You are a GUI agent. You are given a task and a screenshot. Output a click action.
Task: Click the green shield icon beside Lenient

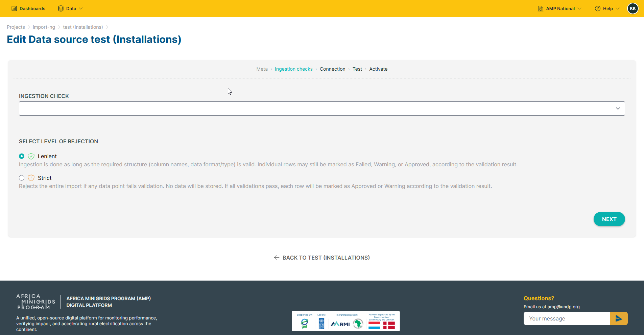31,156
